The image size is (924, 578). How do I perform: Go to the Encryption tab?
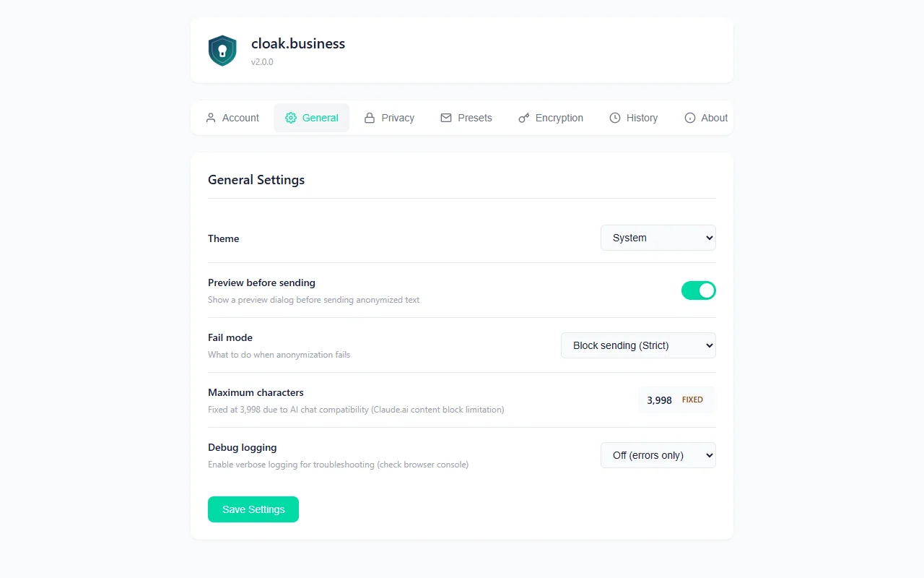[559, 118]
